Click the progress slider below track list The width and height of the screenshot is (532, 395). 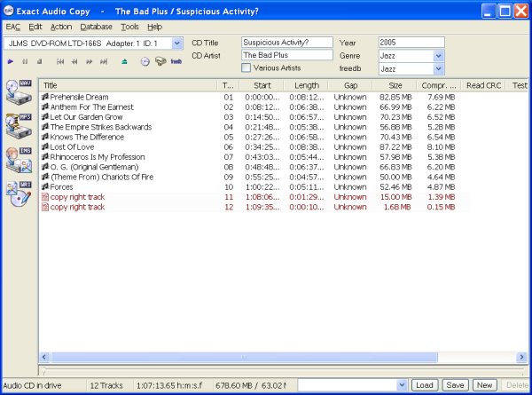tap(282, 369)
